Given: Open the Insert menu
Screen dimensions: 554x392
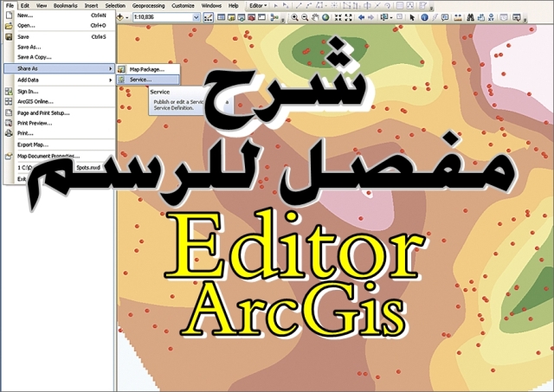Looking at the screenshot, I should coord(91,6).
